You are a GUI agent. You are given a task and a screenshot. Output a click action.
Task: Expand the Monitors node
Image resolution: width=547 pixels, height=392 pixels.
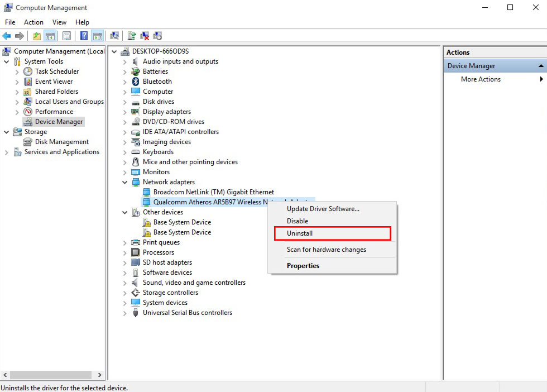point(125,172)
